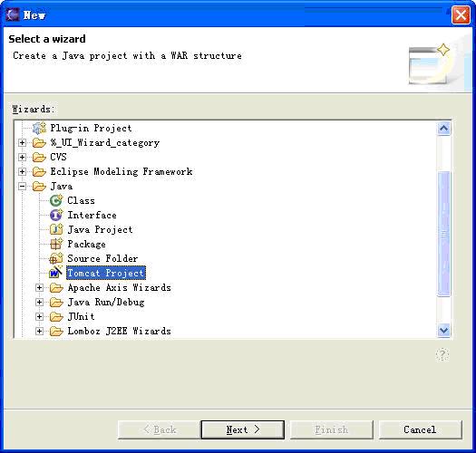Screen dimensions: 476x453
Task: Click the wizard list scroll-up arrow
Action: coord(444,129)
